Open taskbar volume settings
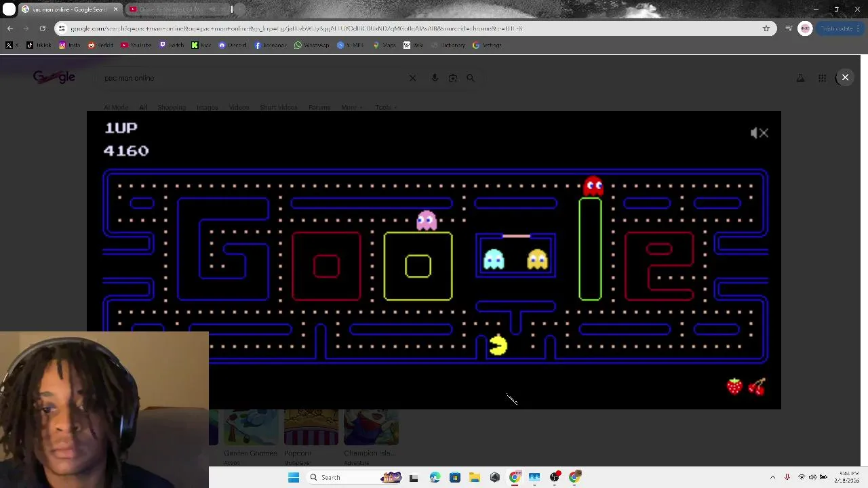 click(812, 477)
